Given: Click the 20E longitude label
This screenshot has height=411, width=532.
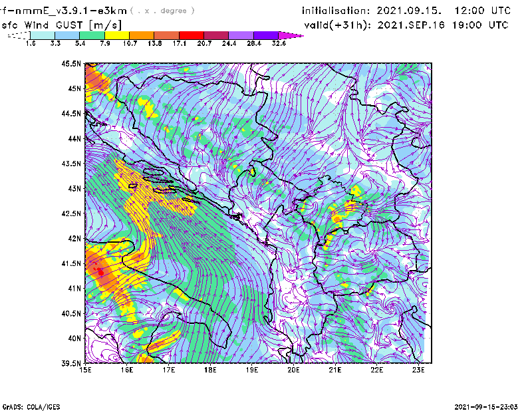Looking at the screenshot, I should click(x=293, y=370).
